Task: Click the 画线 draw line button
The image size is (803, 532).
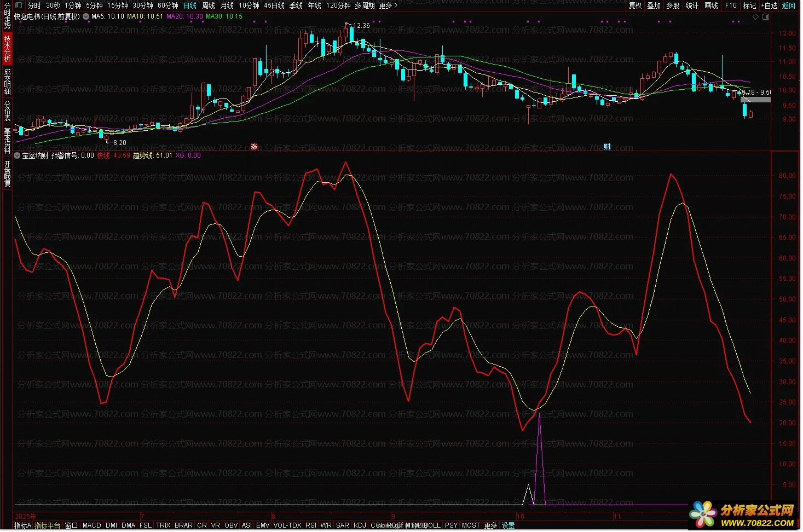Action: click(712, 5)
